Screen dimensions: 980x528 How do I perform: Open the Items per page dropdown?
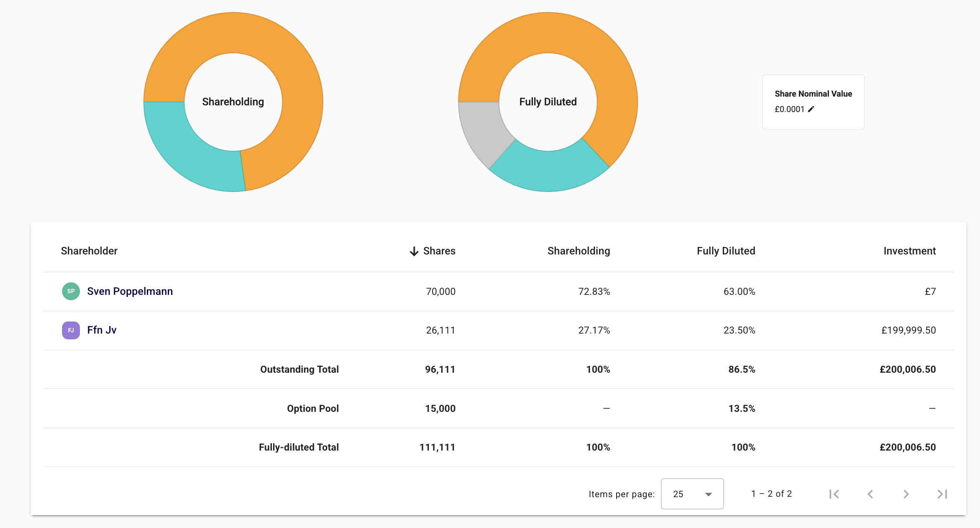click(692, 494)
